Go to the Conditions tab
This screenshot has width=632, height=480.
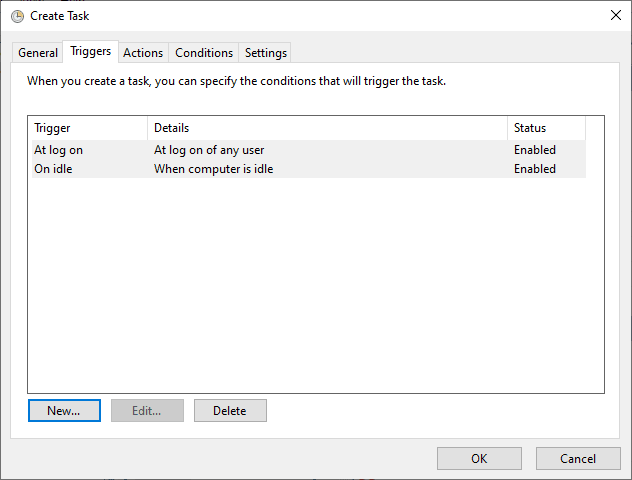point(204,53)
